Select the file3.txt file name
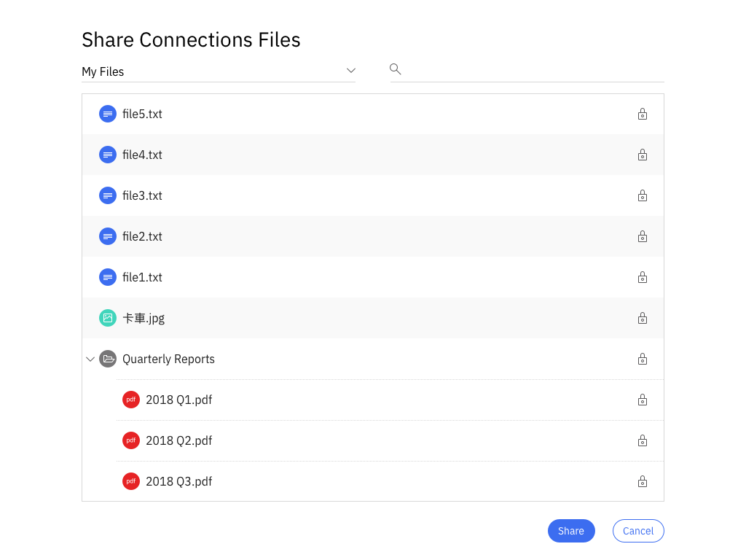This screenshot has height=560, width=746. coord(142,196)
